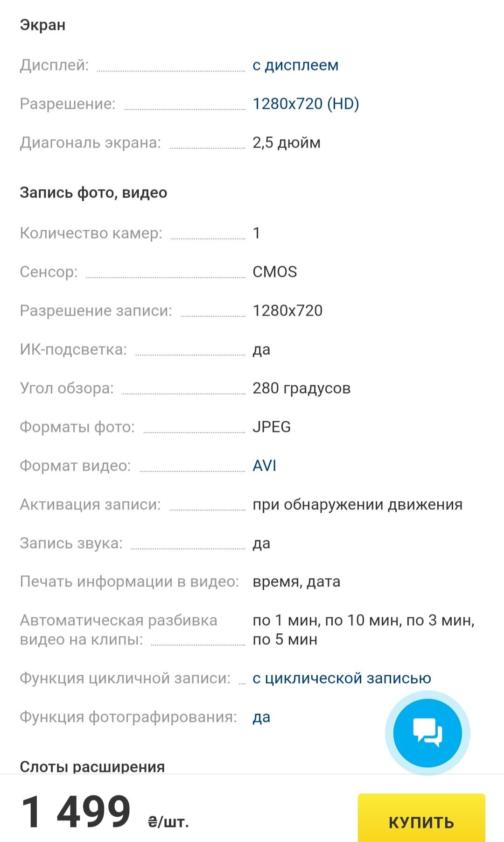Open the 'с дисплеем' link
Image resolution: width=504 pixels, height=842 pixels.
[295, 65]
